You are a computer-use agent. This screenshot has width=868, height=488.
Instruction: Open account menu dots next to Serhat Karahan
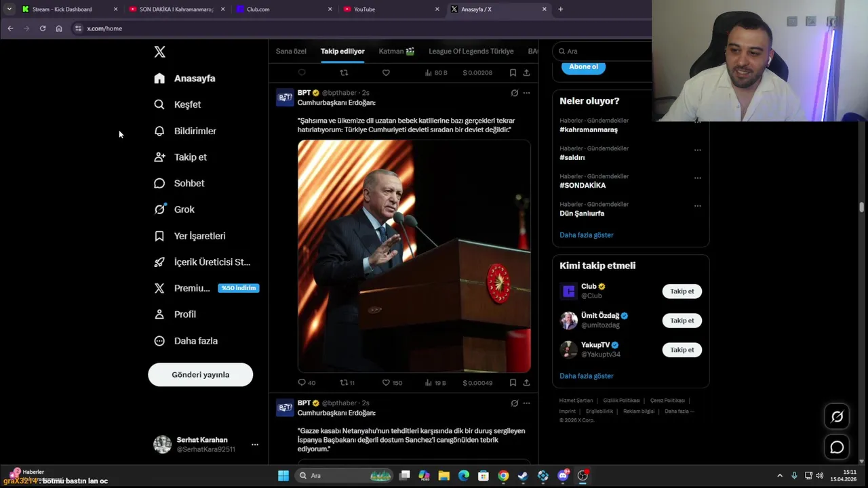pyautogui.click(x=255, y=445)
